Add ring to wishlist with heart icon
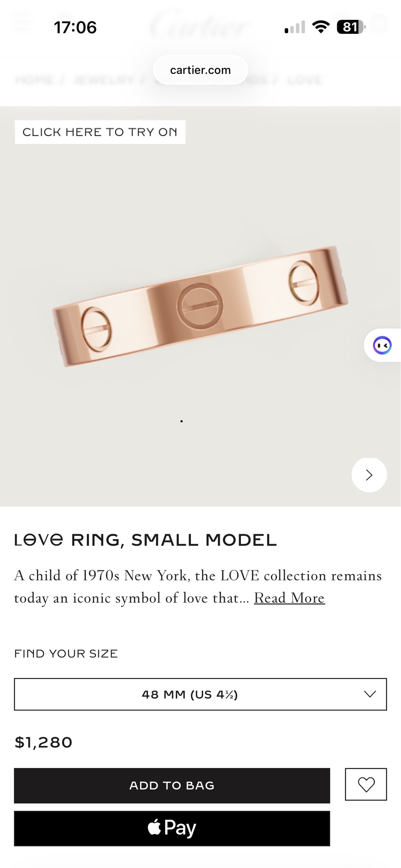 (366, 784)
